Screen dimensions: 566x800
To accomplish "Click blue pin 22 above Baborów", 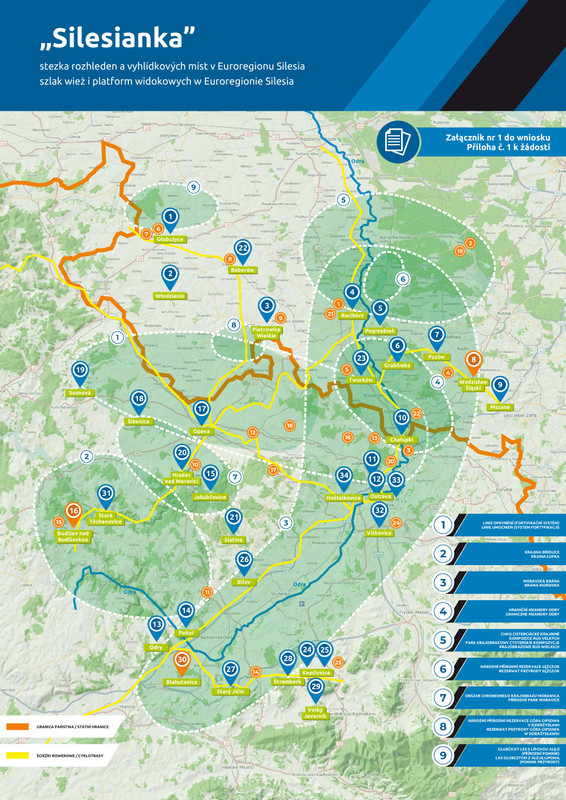I will (243, 252).
